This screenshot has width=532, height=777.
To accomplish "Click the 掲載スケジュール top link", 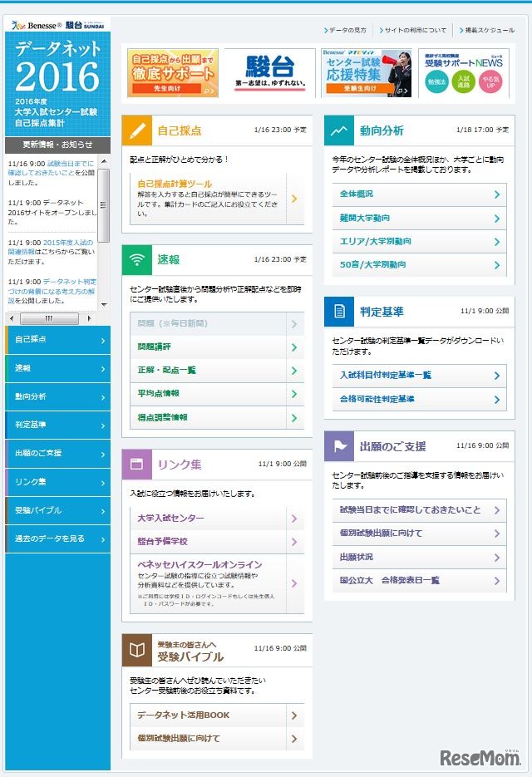I will (x=487, y=30).
